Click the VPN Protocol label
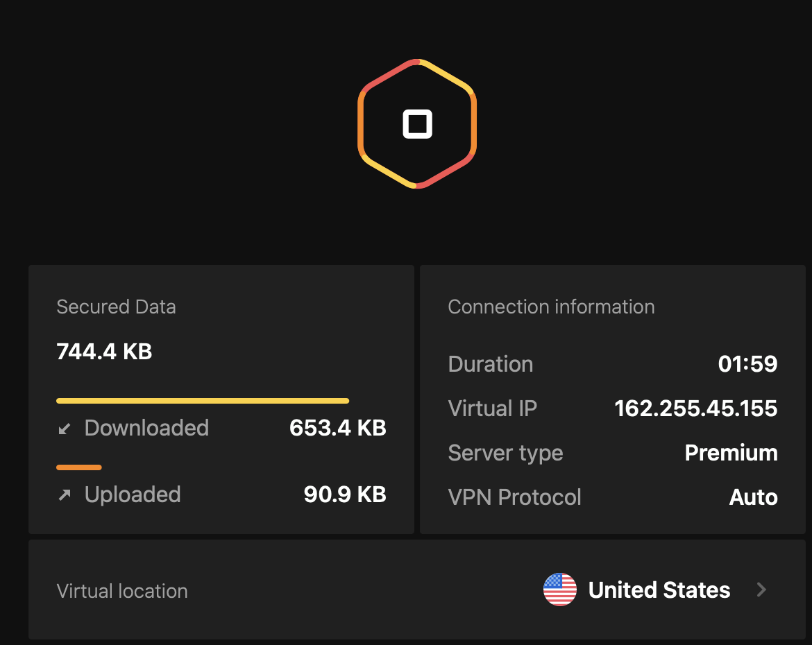This screenshot has height=645, width=812. point(514,497)
